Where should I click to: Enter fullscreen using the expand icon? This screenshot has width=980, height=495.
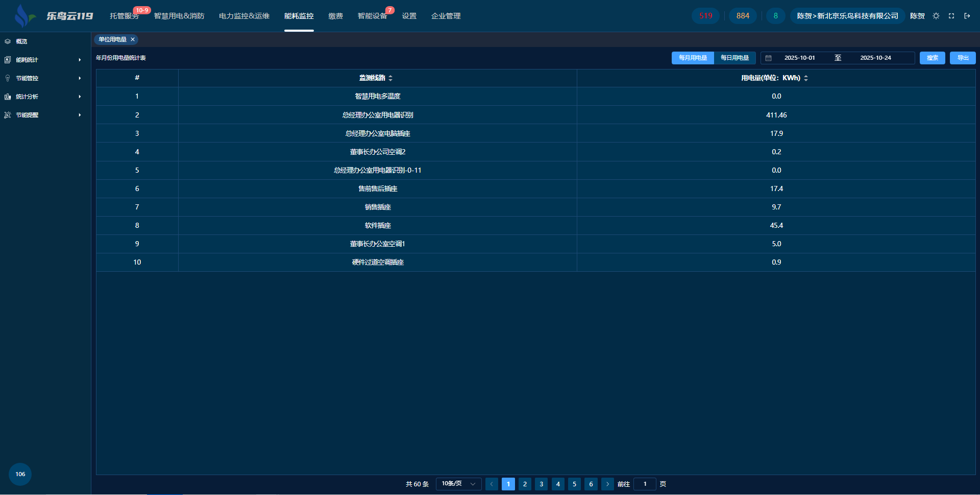(951, 16)
